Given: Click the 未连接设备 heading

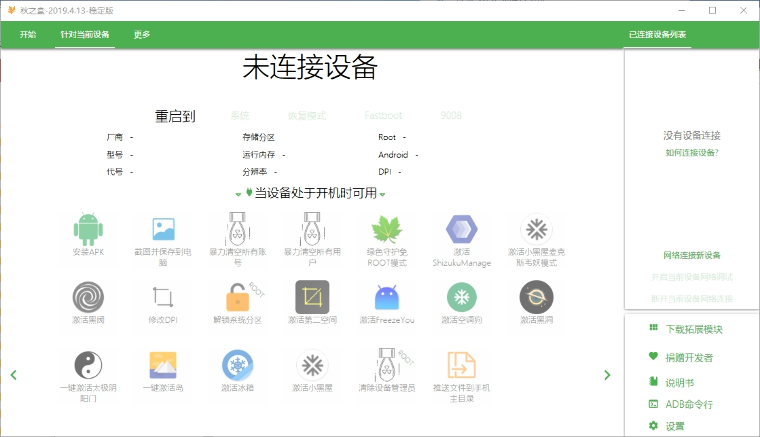Looking at the screenshot, I should click(x=310, y=67).
